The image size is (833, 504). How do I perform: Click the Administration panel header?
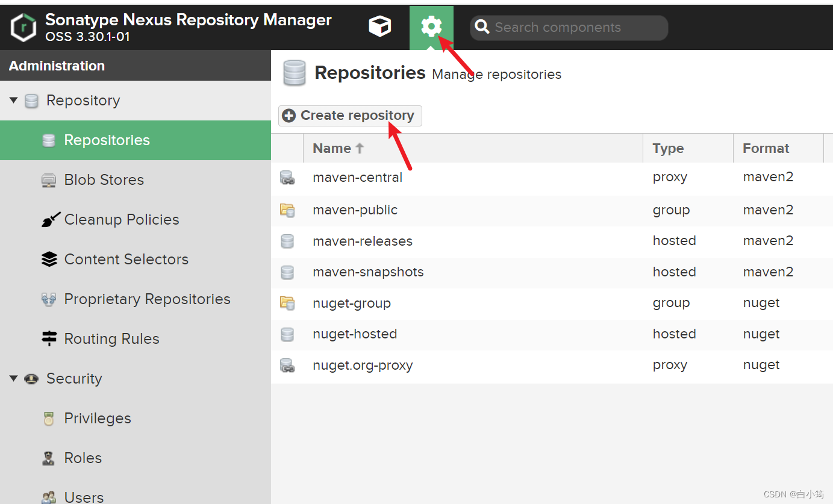click(x=136, y=66)
